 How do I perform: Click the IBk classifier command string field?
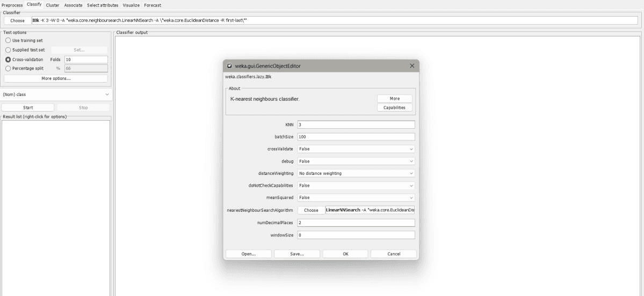tap(335, 20)
